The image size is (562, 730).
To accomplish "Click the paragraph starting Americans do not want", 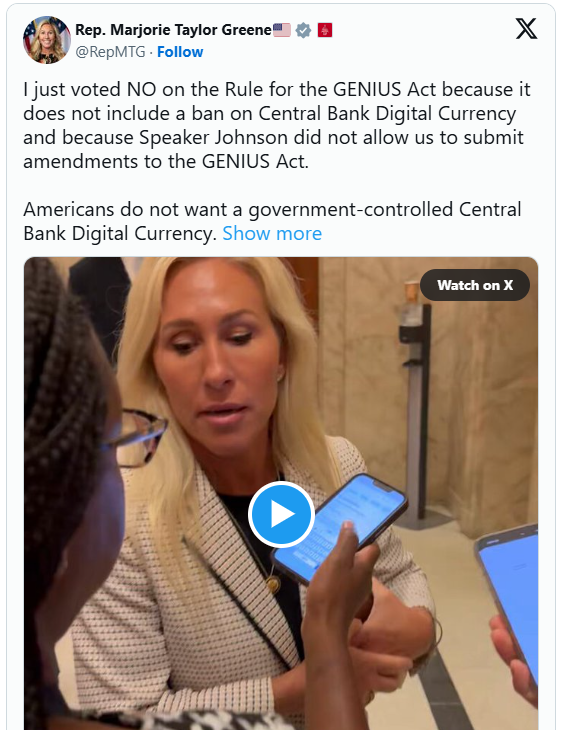I will (x=272, y=221).
